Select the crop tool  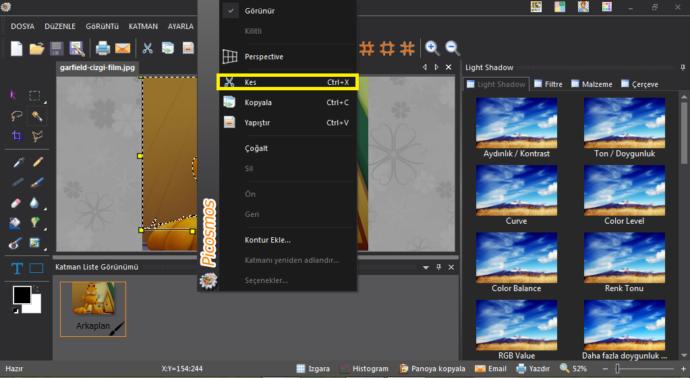16,136
